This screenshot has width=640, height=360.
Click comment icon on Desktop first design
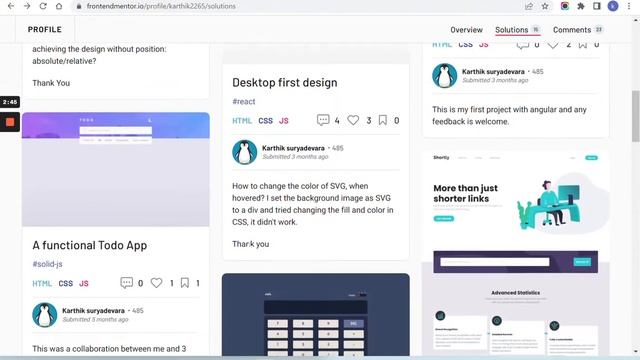[323, 120]
